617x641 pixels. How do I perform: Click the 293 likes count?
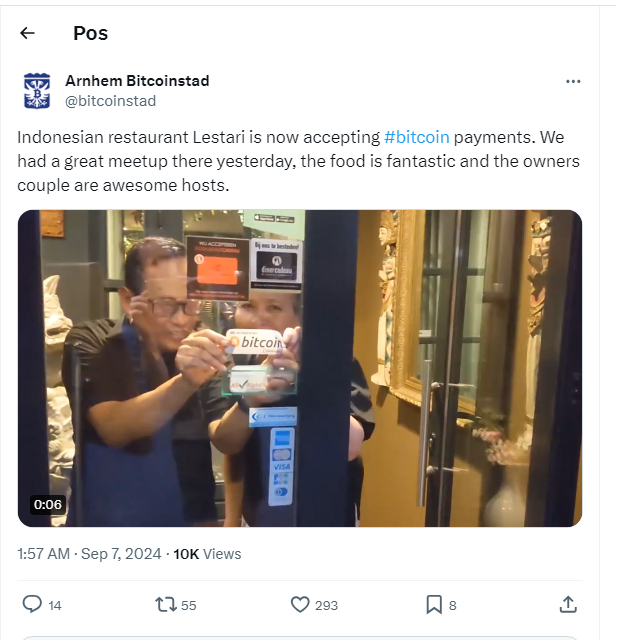(326, 605)
